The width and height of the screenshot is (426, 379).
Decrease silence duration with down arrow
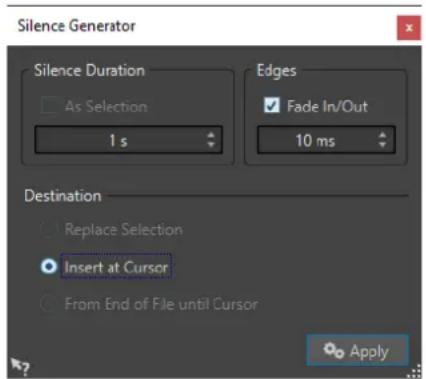[211, 144]
